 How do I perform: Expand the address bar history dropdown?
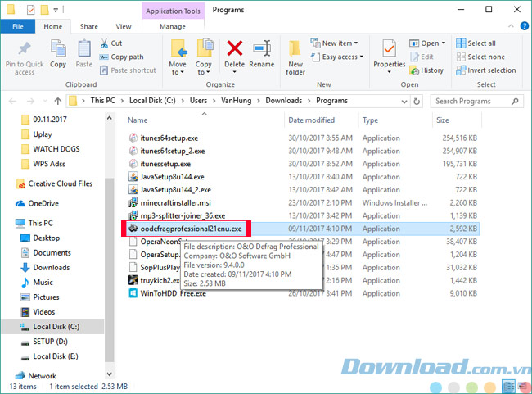(404, 102)
